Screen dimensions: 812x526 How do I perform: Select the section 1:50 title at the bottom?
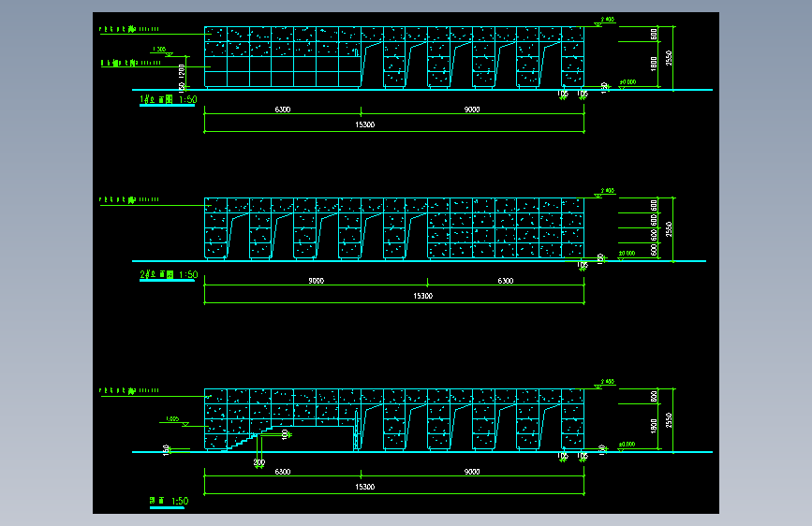click(169, 501)
